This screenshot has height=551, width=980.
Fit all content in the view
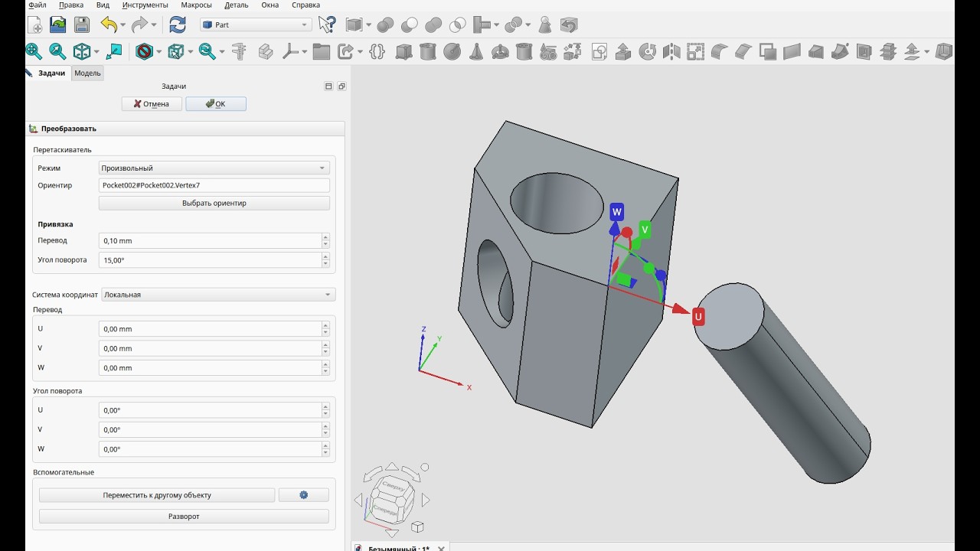[34, 51]
